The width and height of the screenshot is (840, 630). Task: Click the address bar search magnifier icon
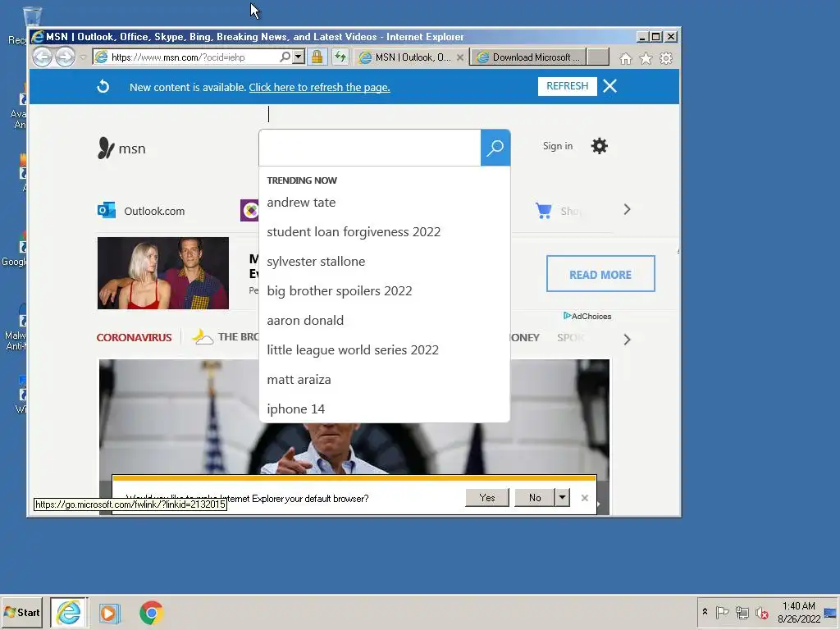[x=285, y=57]
